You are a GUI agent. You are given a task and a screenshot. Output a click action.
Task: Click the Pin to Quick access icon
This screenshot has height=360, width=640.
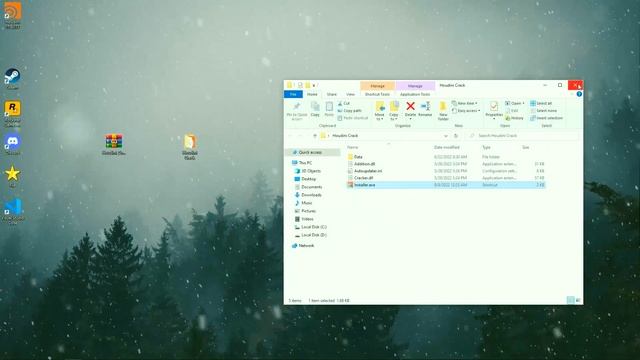[297, 107]
